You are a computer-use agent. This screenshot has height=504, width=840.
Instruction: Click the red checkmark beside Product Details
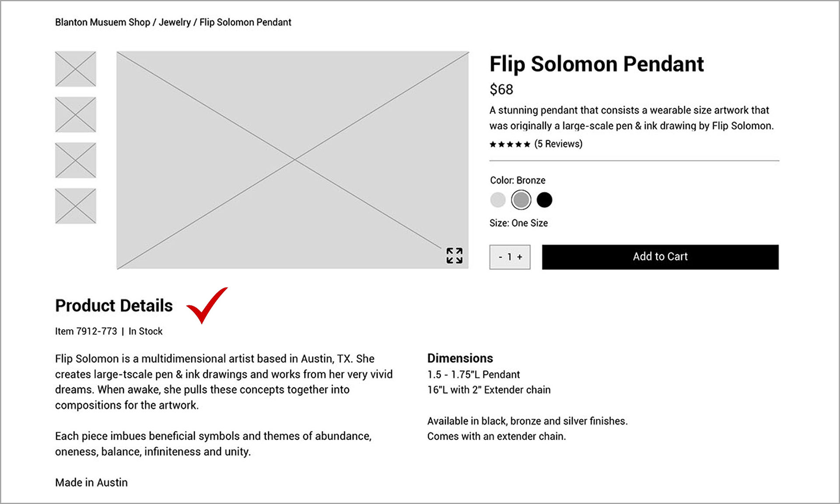(x=207, y=305)
